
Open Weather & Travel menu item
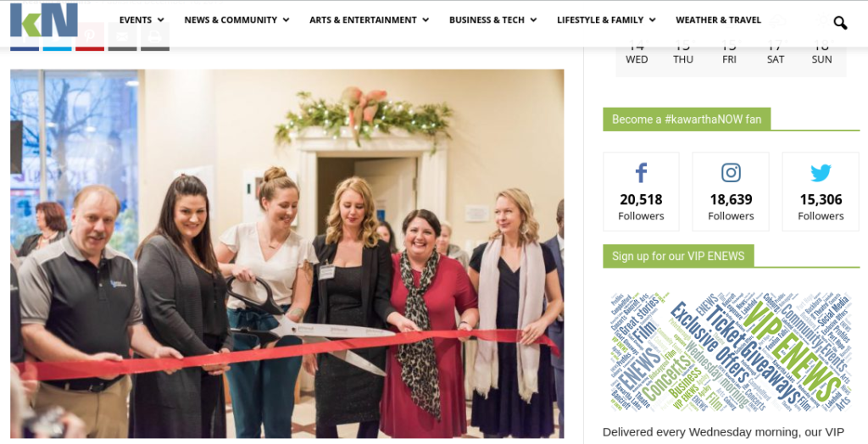click(x=719, y=20)
